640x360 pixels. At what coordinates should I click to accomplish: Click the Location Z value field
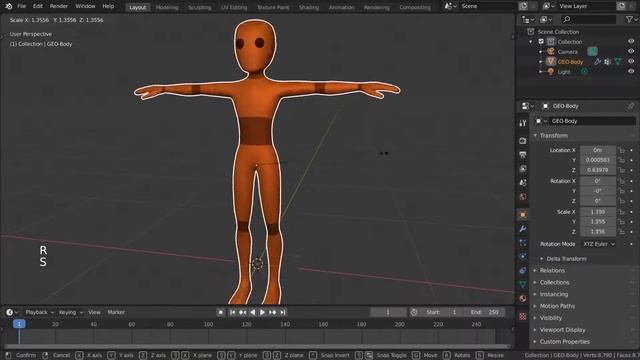(598, 170)
